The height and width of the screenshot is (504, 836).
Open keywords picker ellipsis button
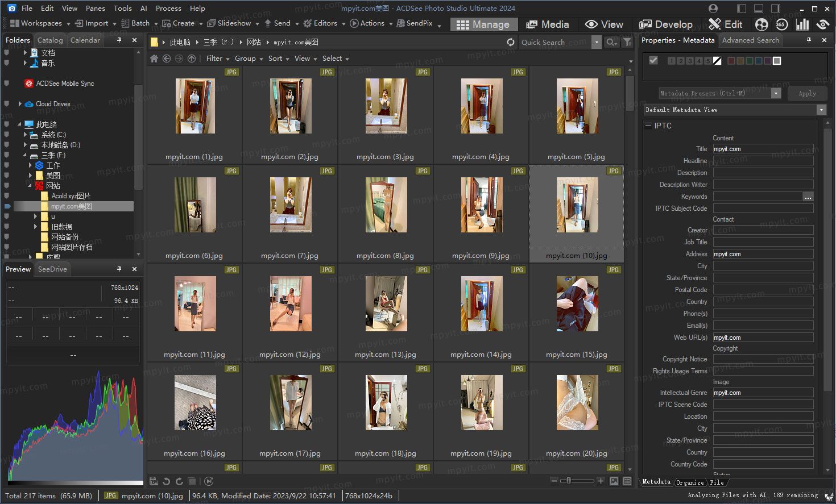808,197
